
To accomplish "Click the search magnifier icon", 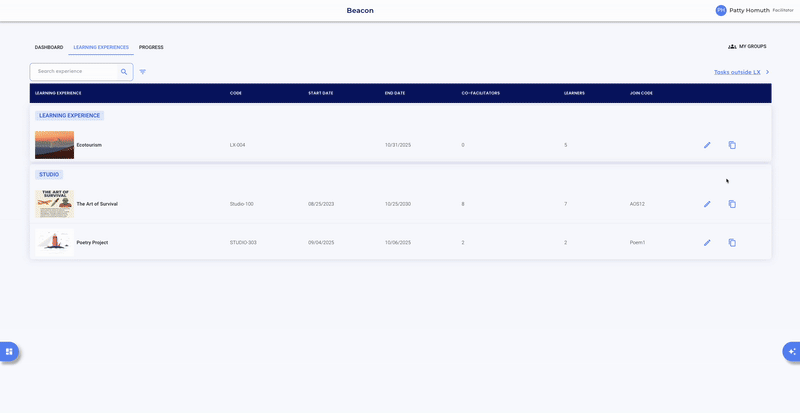I will point(124,72).
